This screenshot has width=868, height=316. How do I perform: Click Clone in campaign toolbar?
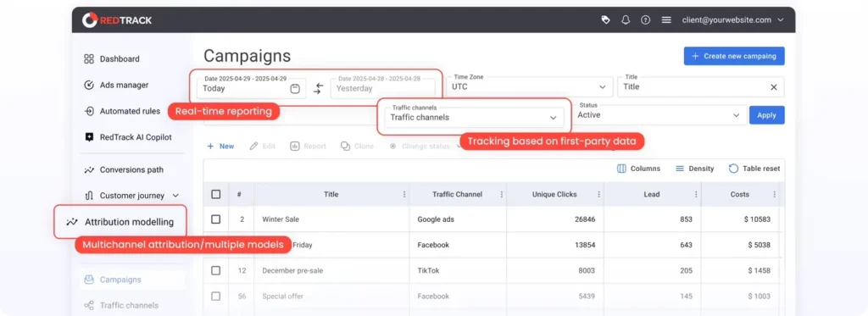click(x=357, y=146)
